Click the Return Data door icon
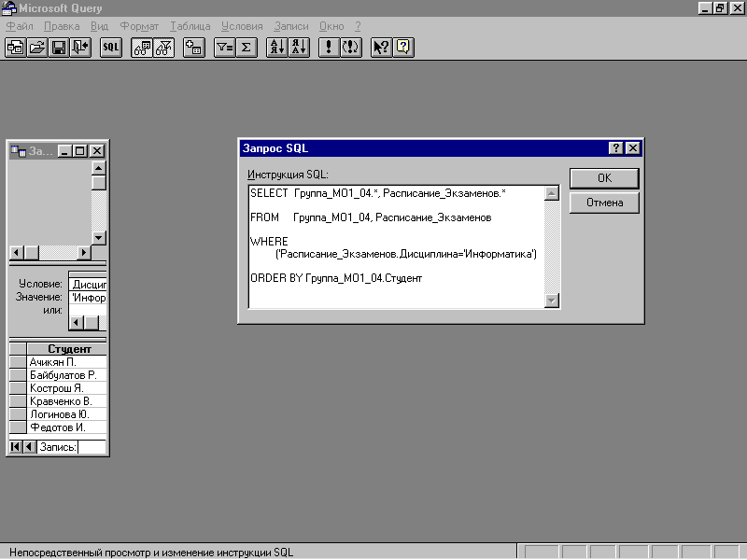This screenshot has width=747, height=560. (x=80, y=48)
